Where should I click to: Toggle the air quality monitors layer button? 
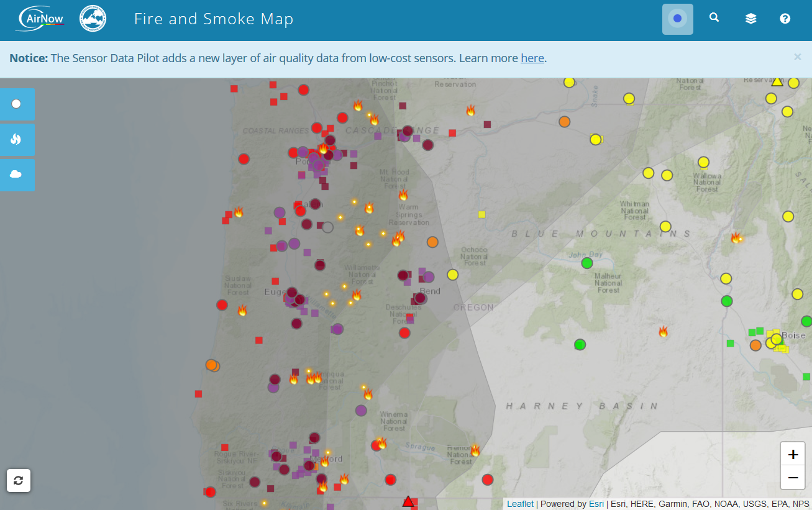tap(17, 104)
